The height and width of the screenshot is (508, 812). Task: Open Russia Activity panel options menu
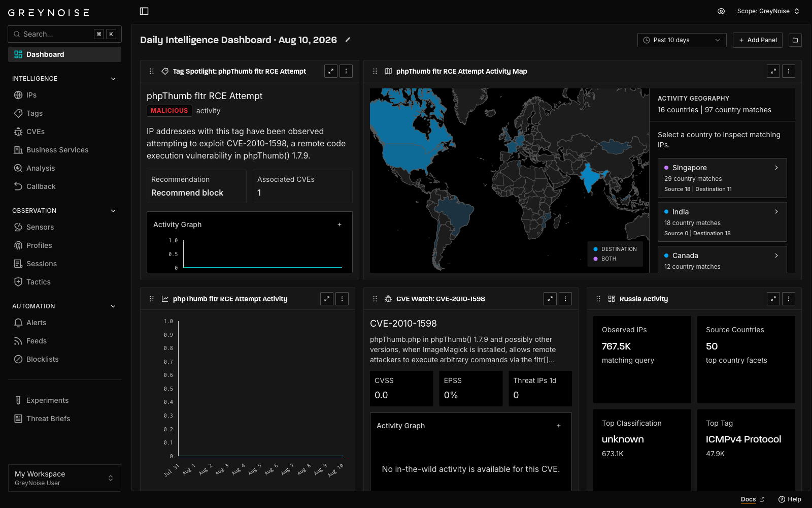point(789,299)
